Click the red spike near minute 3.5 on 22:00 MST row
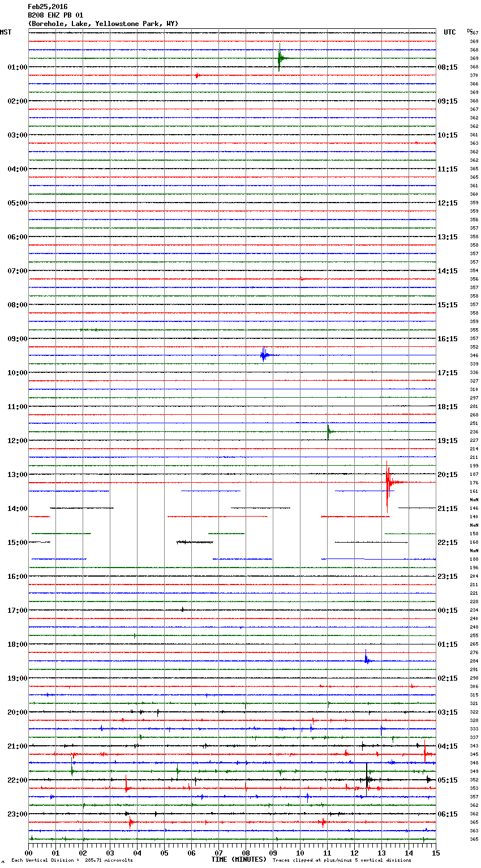 pyautogui.click(x=127, y=785)
